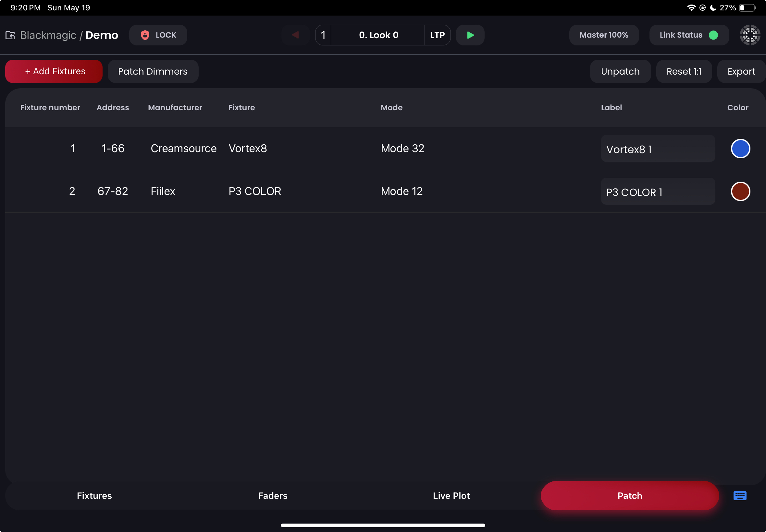Click the Patch tab to stay on patch
The width and height of the screenshot is (766, 532).
tap(630, 496)
